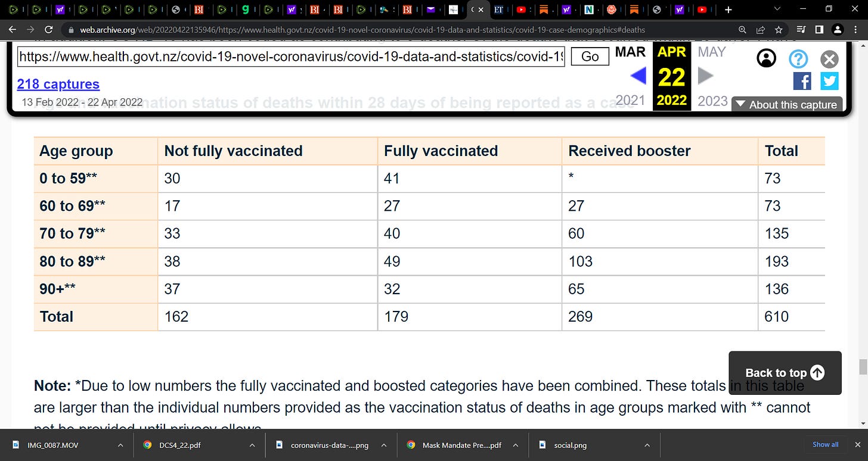Bookmark this page with the star
The width and height of the screenshot is (868, 461).
(x=778, y=29)
